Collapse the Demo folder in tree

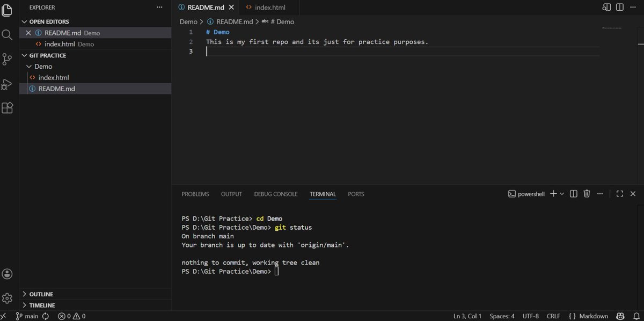(43, 67)
